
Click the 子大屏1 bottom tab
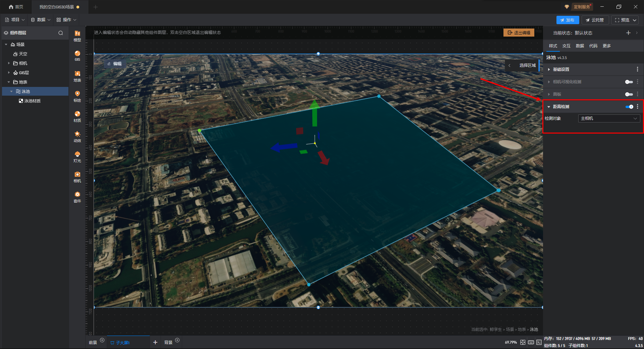(x=122, y=343)
